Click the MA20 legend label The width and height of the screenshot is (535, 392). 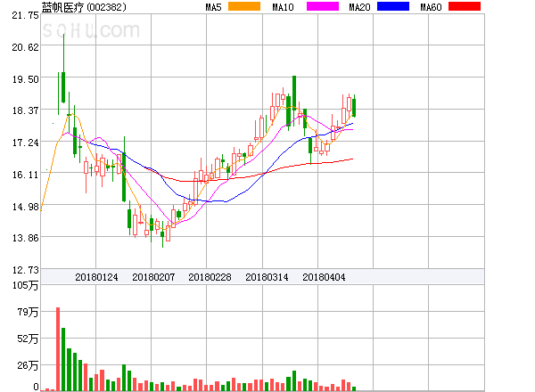pyautogui.click(x=359, y=7)
